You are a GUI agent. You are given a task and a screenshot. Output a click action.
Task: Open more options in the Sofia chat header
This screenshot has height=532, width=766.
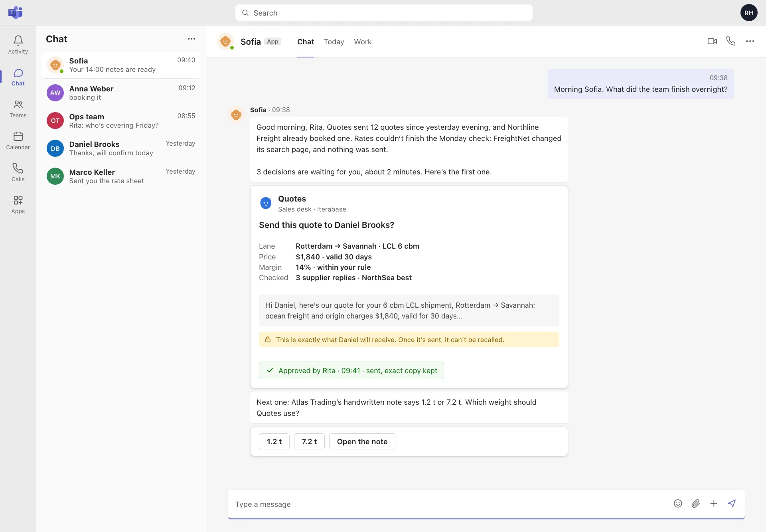coord(750,41)
